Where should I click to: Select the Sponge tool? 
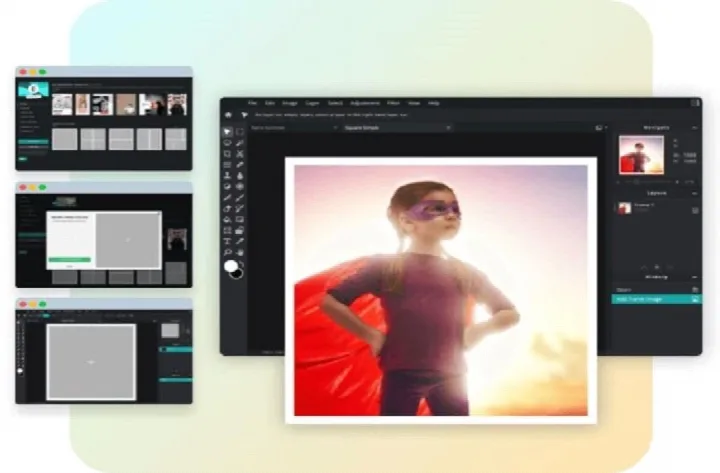(240, 187)
